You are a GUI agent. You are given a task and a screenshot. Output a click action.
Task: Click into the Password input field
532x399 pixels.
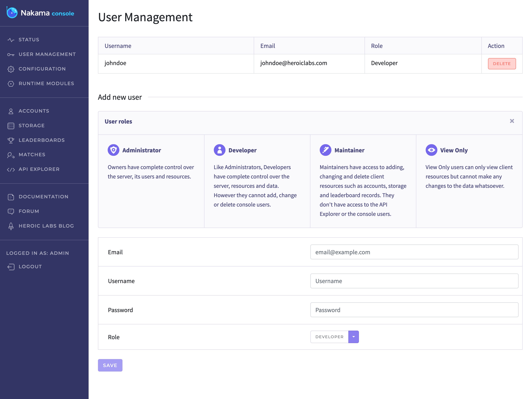[414, 310]
